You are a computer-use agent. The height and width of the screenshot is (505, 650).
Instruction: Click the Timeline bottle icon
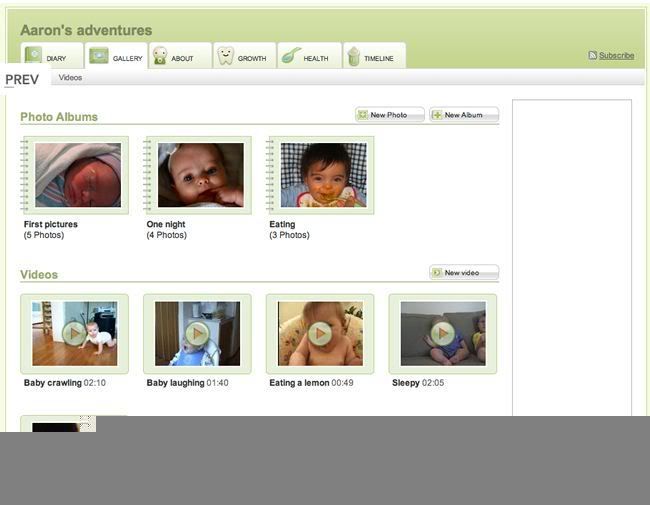(354, 56)
